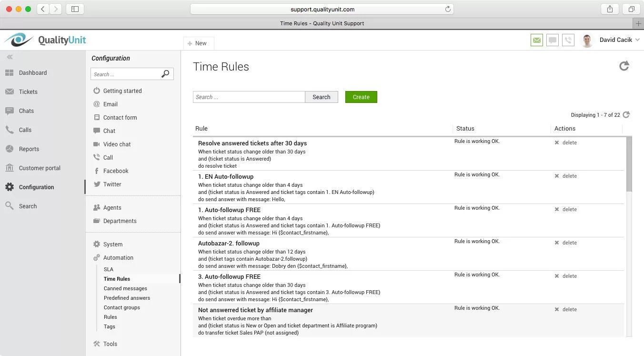Toggle chat availability status

click(x=552, y=40)
